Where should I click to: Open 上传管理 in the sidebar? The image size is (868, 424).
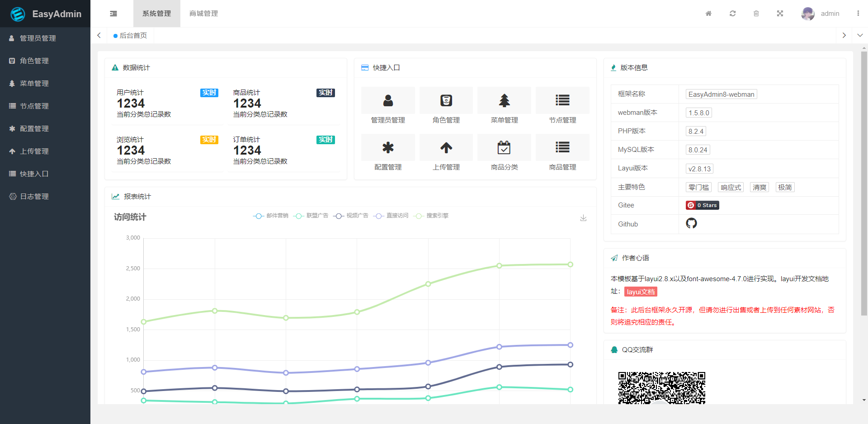45,151
